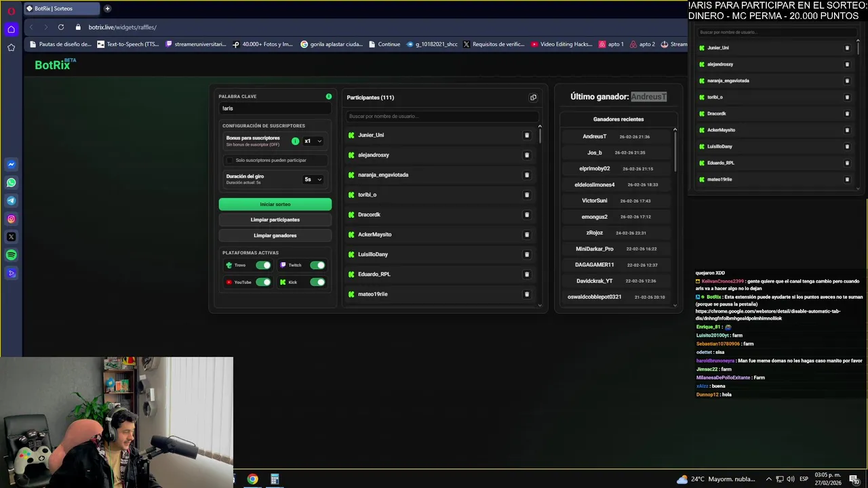Delete participant Junier_Uni in BotRix list
This screenshot has width=868, height=488.
[x=527, y=136]
